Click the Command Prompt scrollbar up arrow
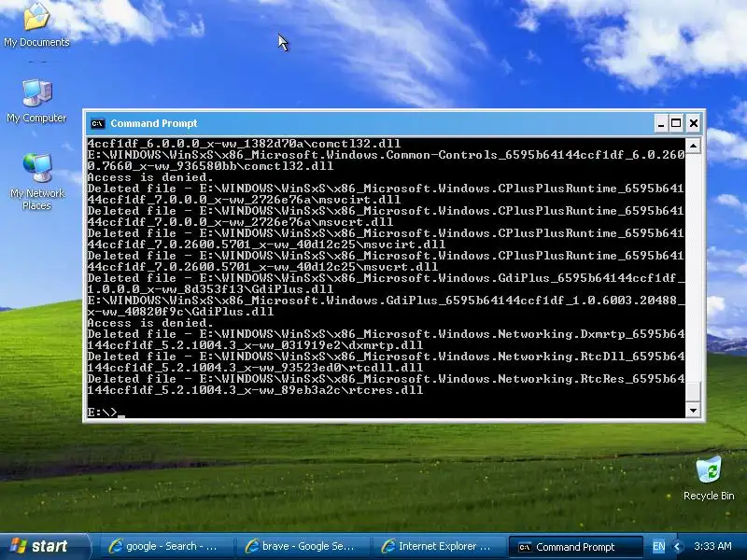This screenshot has width=747, height=560. tap(693, 146)
